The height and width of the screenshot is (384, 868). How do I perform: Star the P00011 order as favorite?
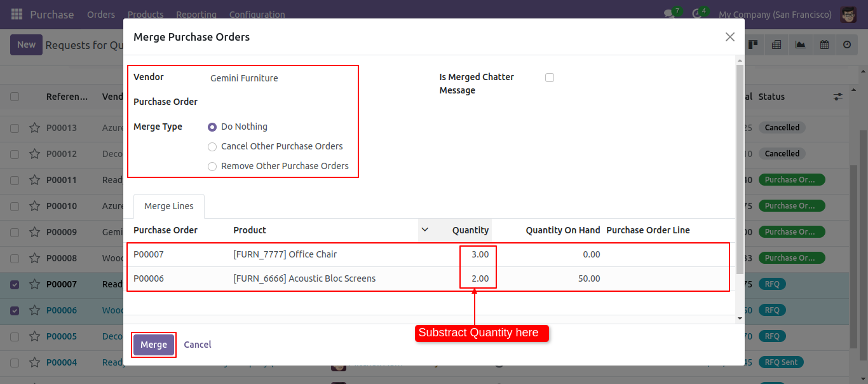coord(34,180)
